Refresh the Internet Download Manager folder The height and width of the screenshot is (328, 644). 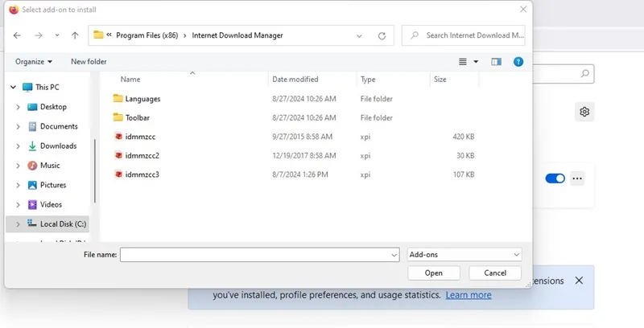pyautogui.click(x=382, y=35)
